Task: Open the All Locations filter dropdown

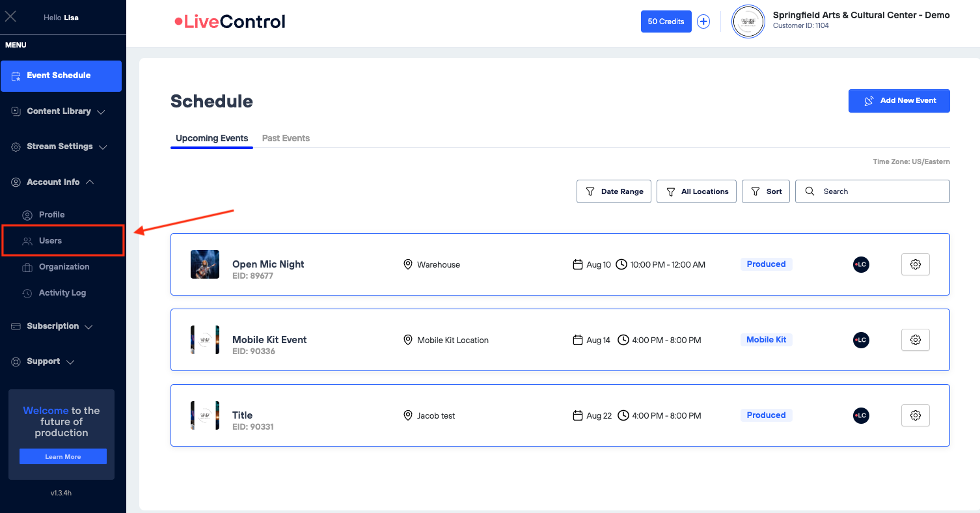Action: pos(696,191)
